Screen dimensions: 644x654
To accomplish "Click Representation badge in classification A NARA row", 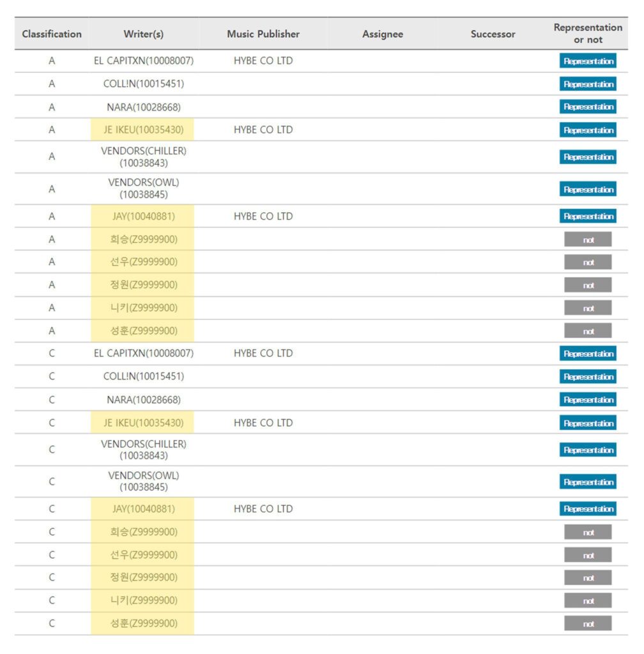I will (x=587, y=107).
